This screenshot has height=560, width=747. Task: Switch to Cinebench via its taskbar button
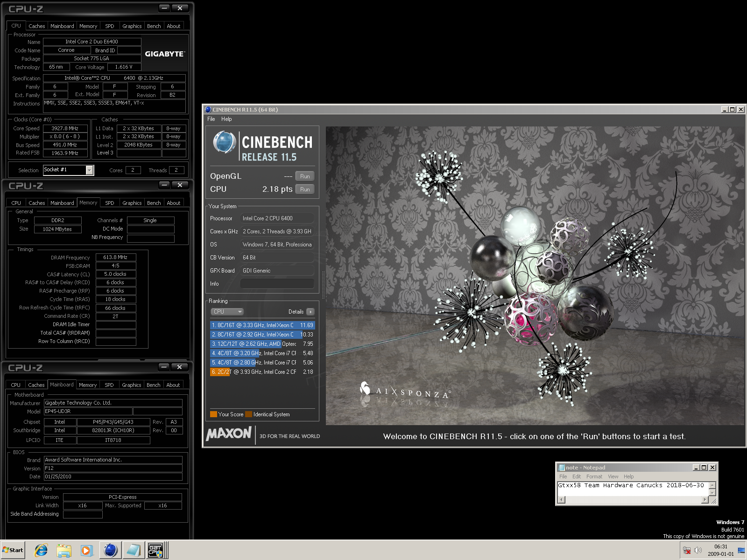(x=111, y=551)
